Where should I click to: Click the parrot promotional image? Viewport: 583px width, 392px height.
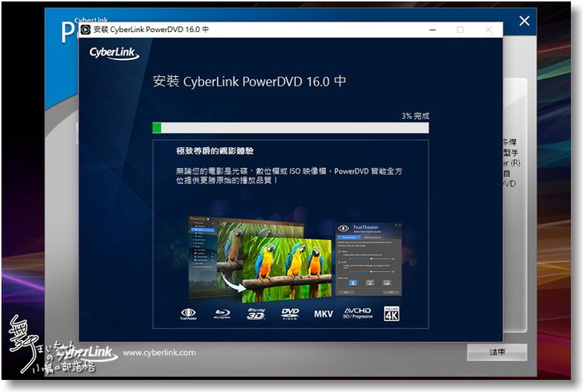[x=260, y=258]
